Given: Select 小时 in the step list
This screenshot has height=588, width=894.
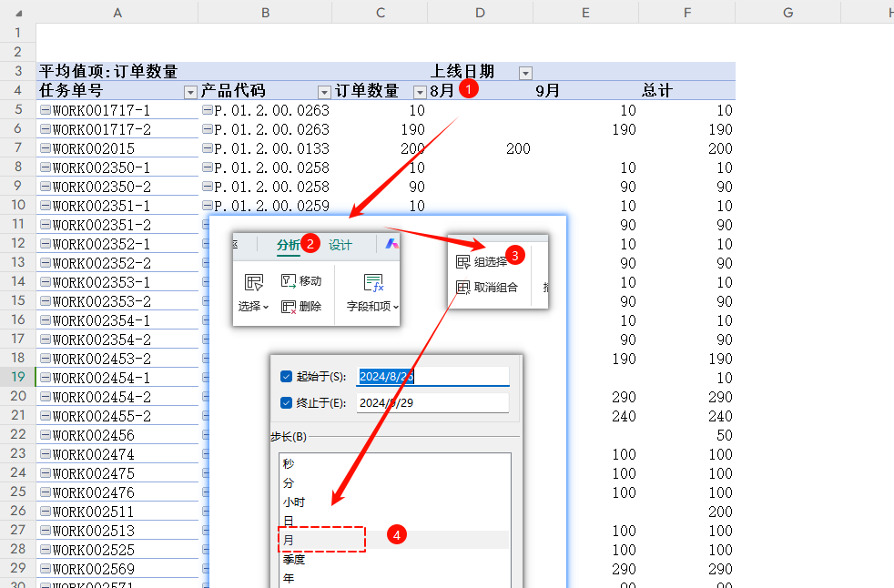Looking at the screenshot, I should coord(394,502).
